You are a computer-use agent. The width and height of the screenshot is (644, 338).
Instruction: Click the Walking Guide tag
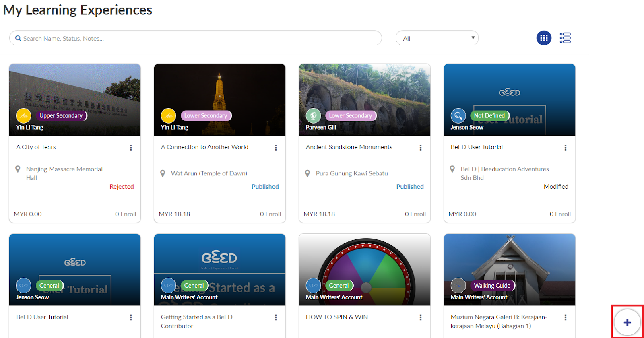pos(492,286)
